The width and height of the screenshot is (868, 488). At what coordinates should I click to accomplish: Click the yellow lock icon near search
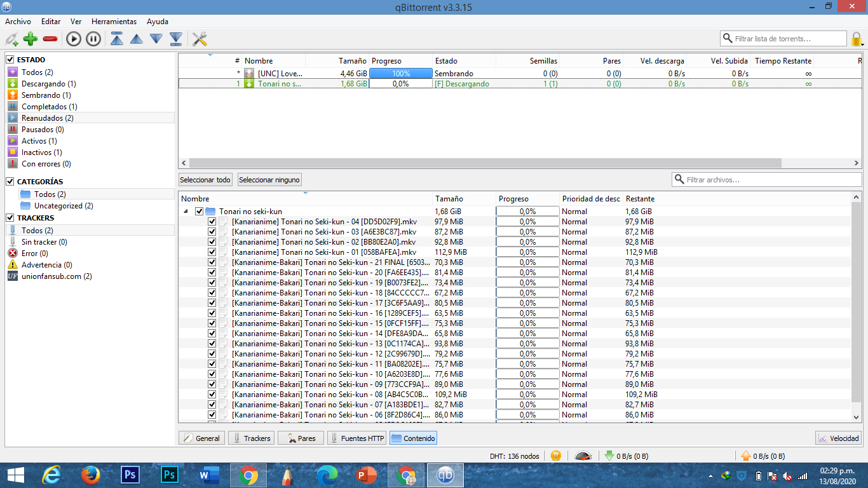[857, 39]
